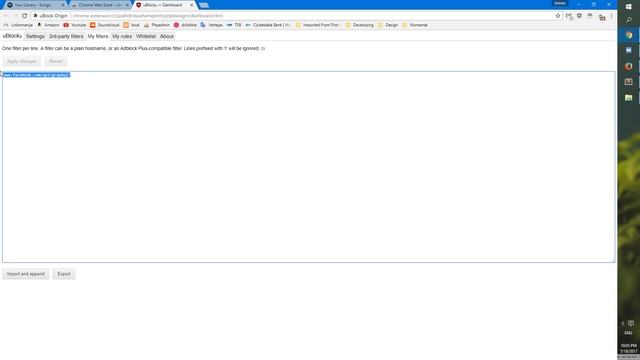640x360 pixels.
Task: Open the Windows Start button
Action: point(629,6)
